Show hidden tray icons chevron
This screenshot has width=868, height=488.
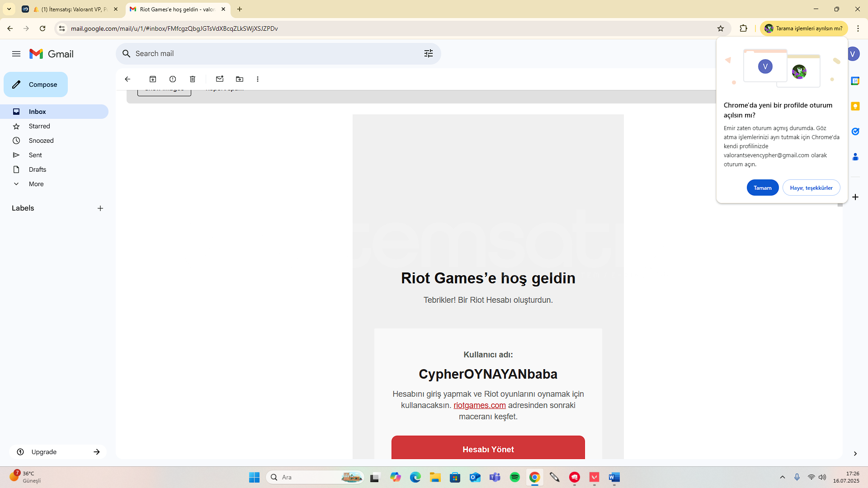click(783, 477)
